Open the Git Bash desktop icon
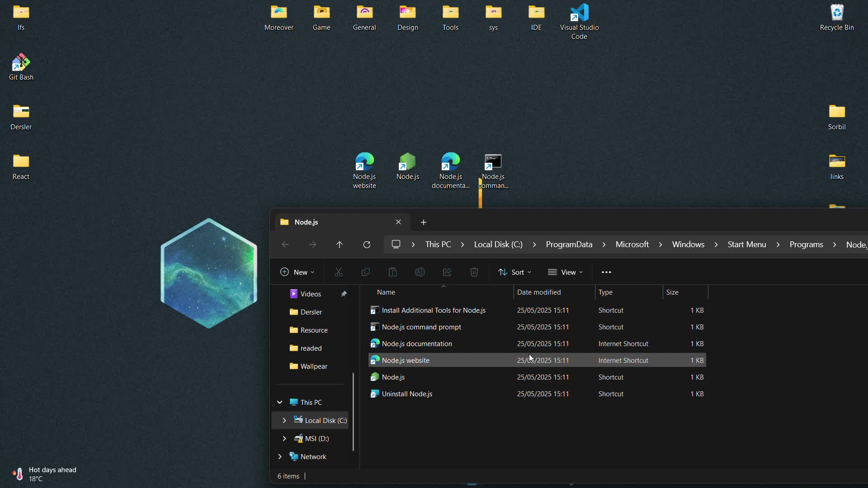The height and width of the screenshot is (488, 868). [x=21, y=67]
